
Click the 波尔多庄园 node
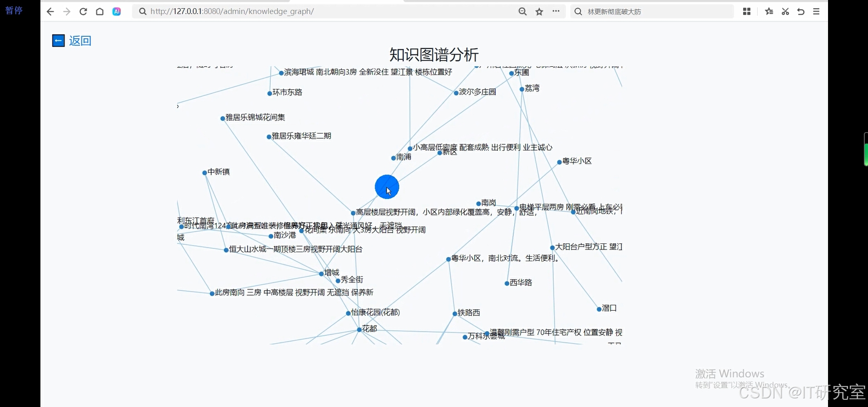click(x=456, y=93)
